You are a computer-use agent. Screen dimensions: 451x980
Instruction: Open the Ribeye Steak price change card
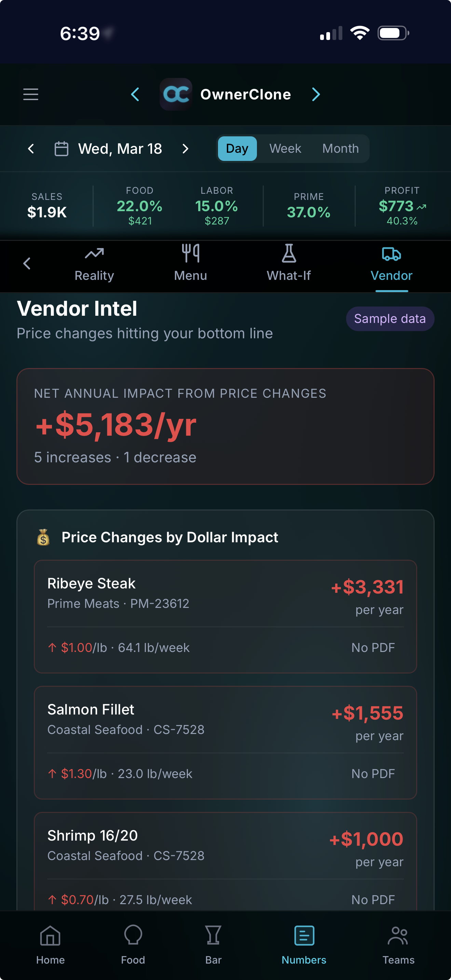click(x=225, y=616)
